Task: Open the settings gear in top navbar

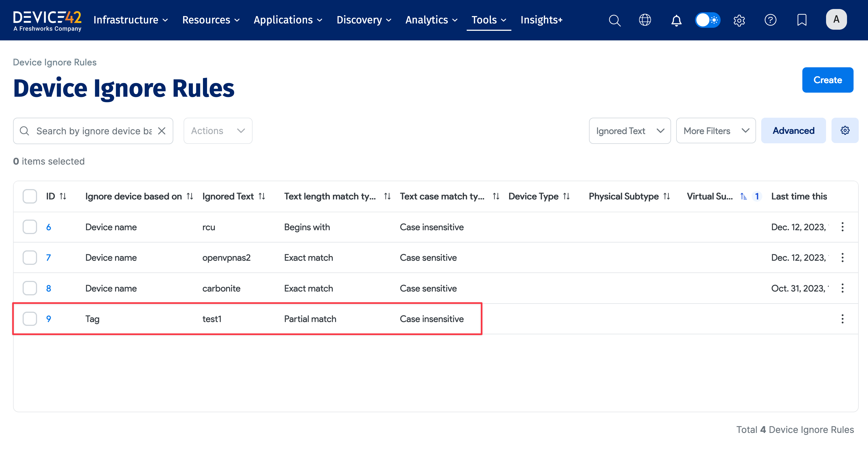Action: click(x=739, y=20)
